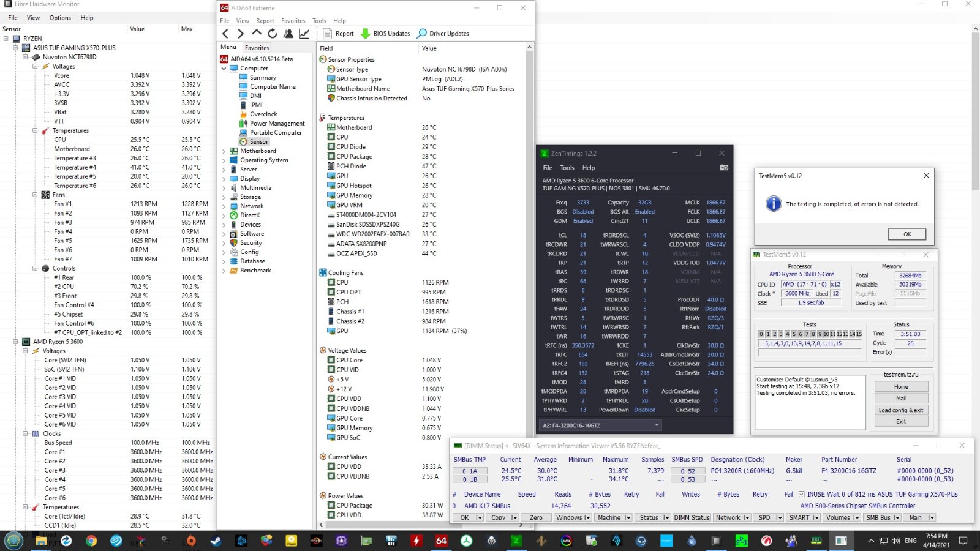The height and width of the screenshot is (551, 980).
Task: Toggle CPU Diode checkbox in AIDA64
Action: [331, 147]
